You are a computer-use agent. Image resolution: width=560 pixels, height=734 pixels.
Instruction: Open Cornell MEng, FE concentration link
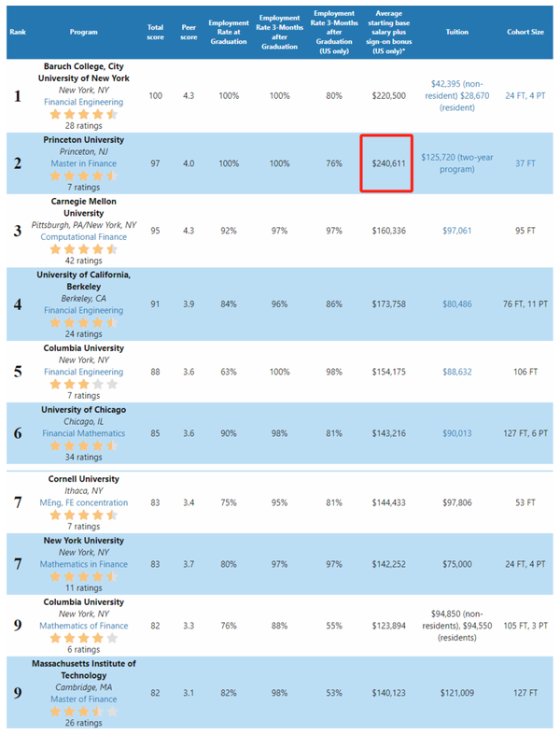pyautogui.click(x=84, y=502)
